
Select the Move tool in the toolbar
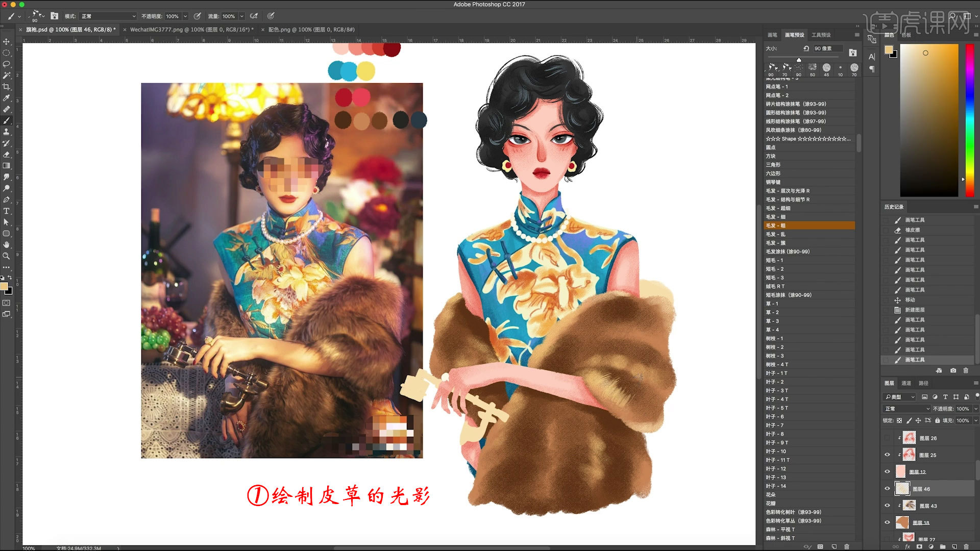pyautogui.click(x=6, y=41)
